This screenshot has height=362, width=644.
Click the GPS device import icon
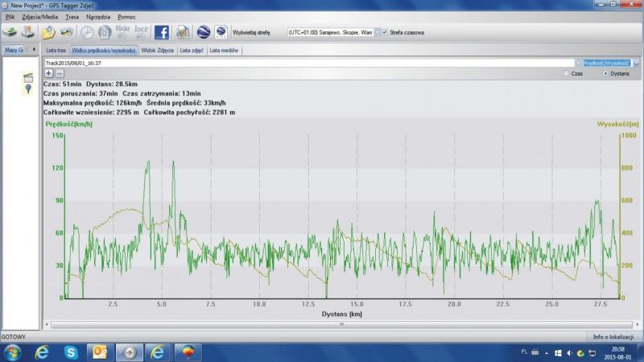[27, 32]
